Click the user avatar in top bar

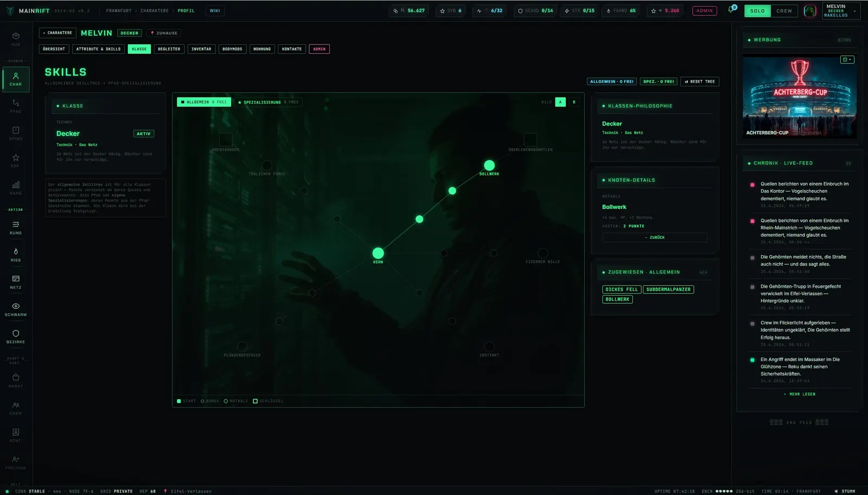tap(810, 11)
